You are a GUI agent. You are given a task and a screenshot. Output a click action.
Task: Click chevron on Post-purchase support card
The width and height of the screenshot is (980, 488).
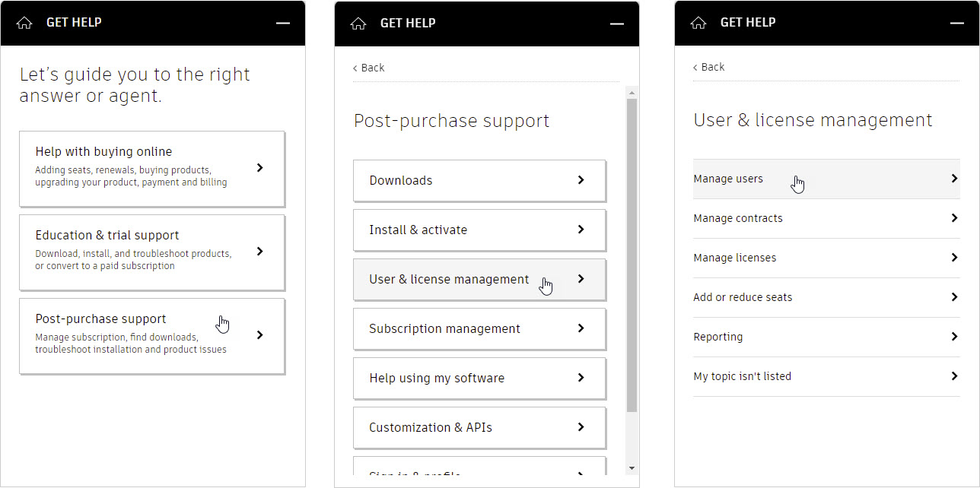[260, 334]
